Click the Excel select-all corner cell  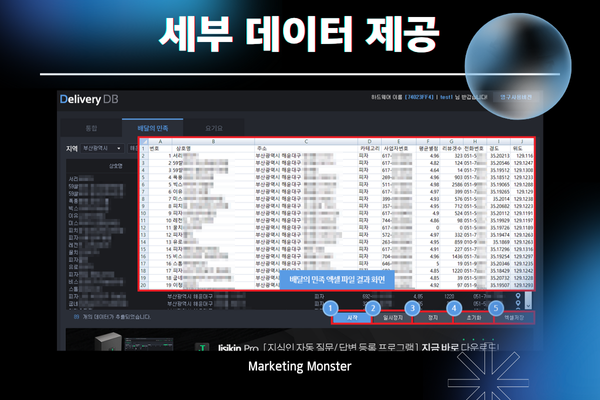(144, 141)
